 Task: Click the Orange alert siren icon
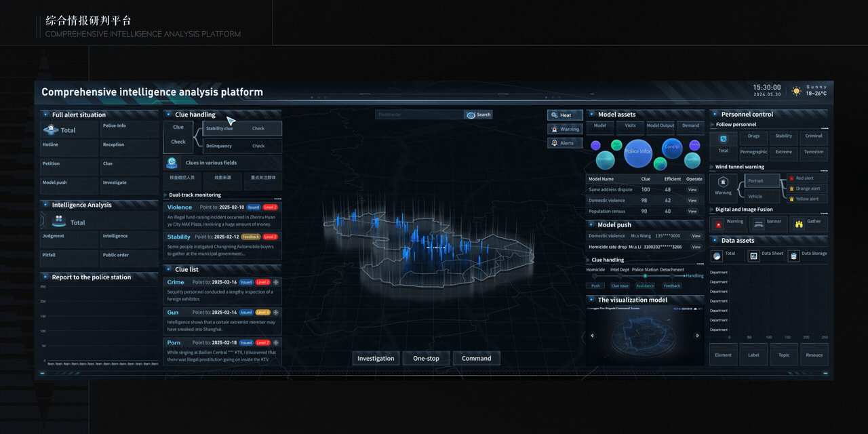pos(791,189)
